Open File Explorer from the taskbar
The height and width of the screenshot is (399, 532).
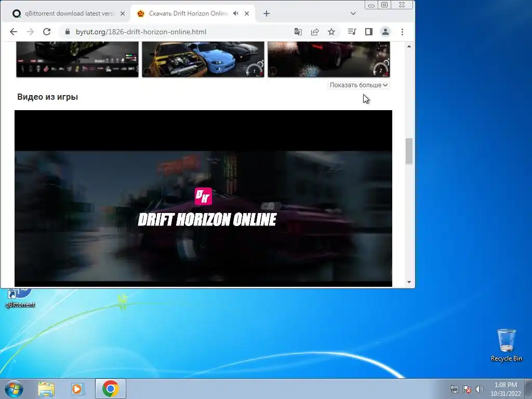tap(46, 389)
